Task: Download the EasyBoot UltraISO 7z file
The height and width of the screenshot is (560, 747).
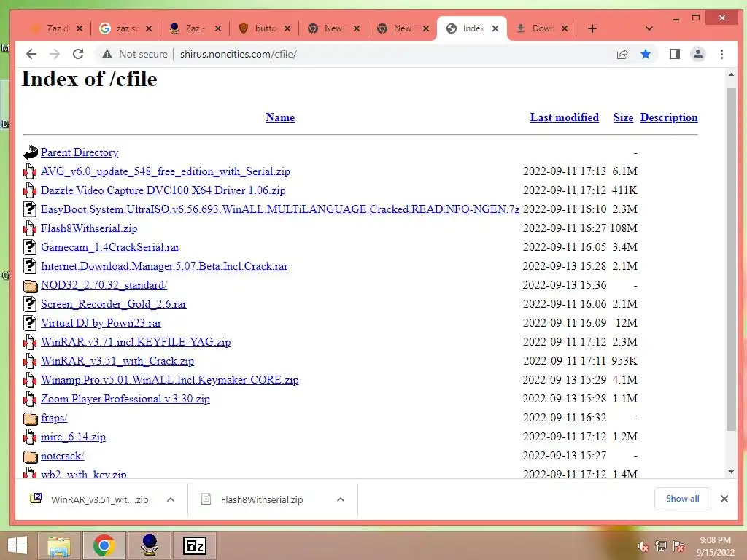Action: [280, 209]
